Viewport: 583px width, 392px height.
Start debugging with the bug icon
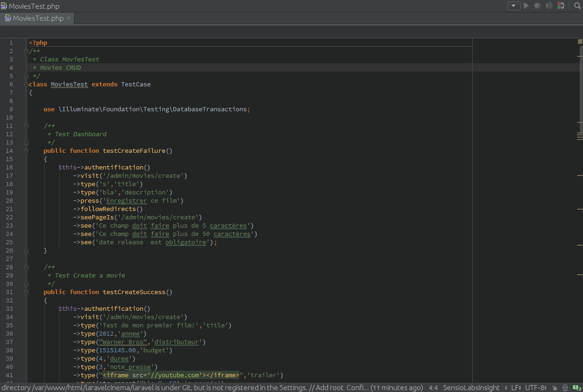(x=538, y=6)
